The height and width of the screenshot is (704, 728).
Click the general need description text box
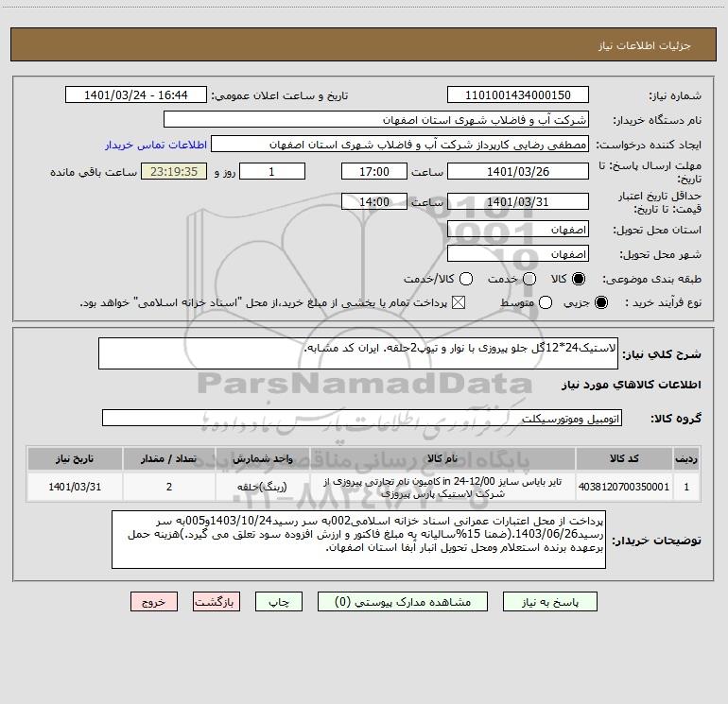point(358,353)
